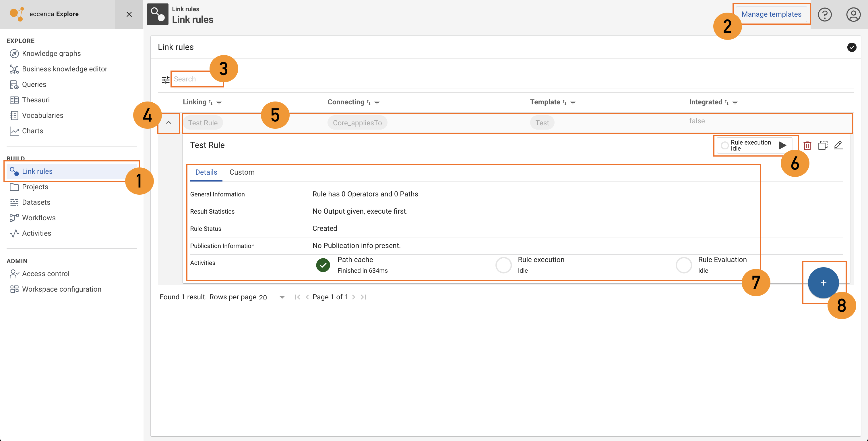Start the Rule execution play button
The width and height of the screenshot is (868, 441).
tap(782, 145)
